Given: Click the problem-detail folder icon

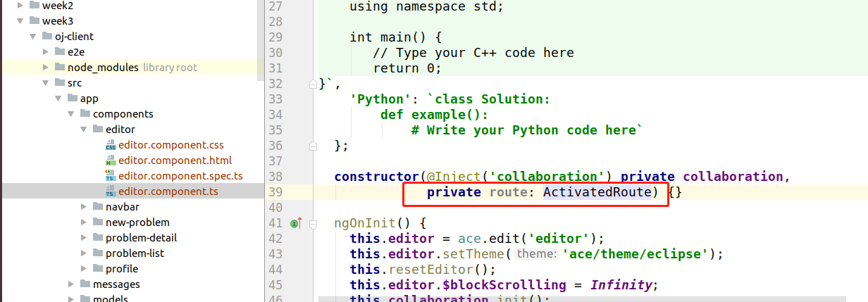Looking at the screenshot, I should point(97,237).
